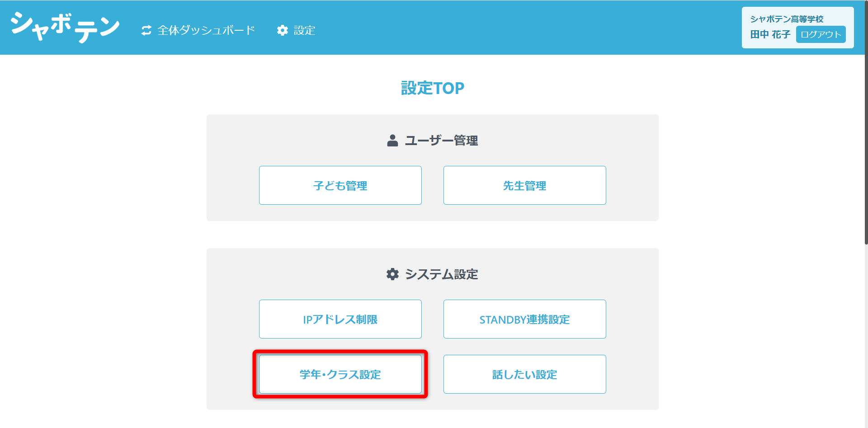The width and height of the screenshot is (868, 428).
Task: Select the highlighted 学年・クラス設定 button
Action: click(x=340, y=374)
